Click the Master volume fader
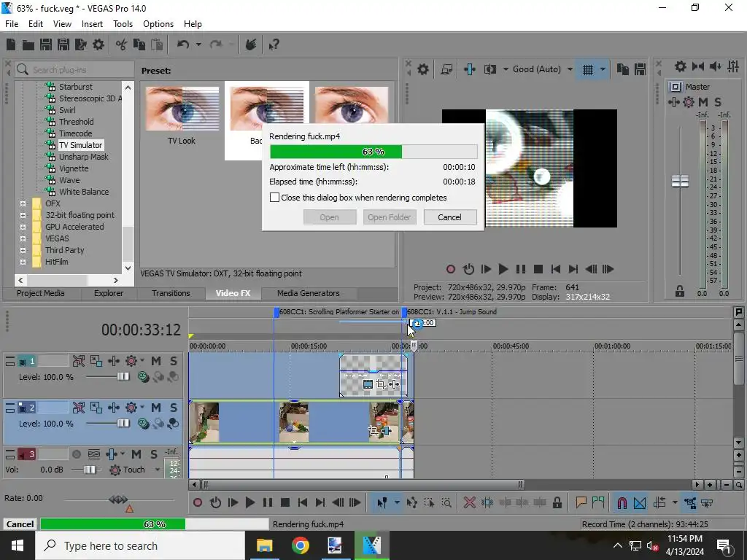Screen dimensions: 747x560 681,181
